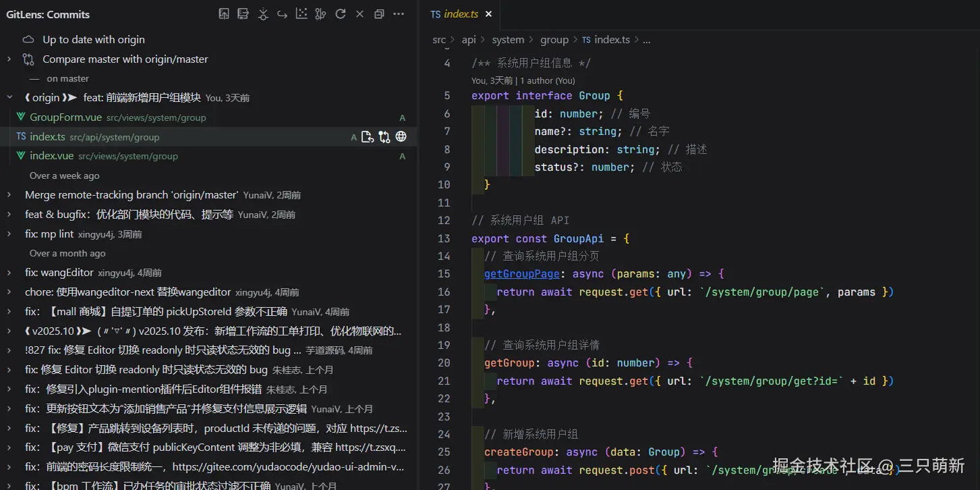980x490 pixels.
Task: Expand the 'fix: mp lint' commit
Action: (x=9, y=234)
